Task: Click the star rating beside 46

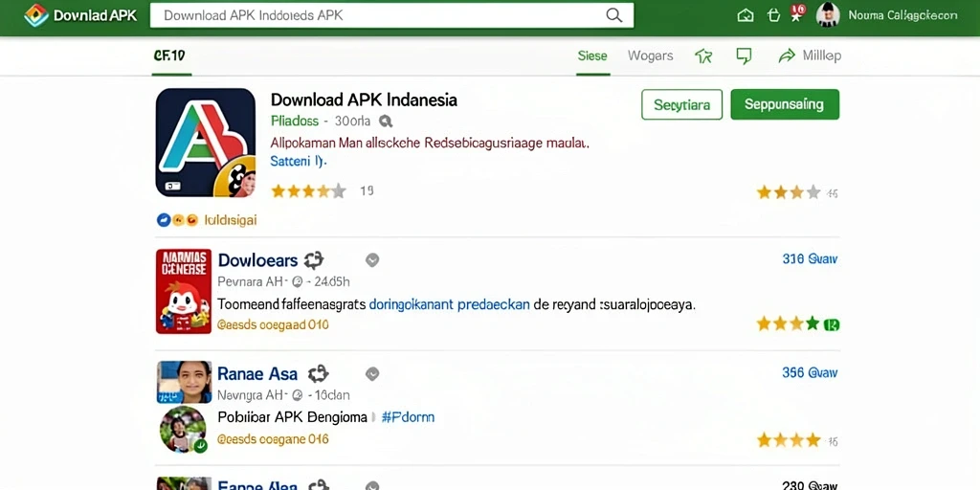Action: pos(789,191)
